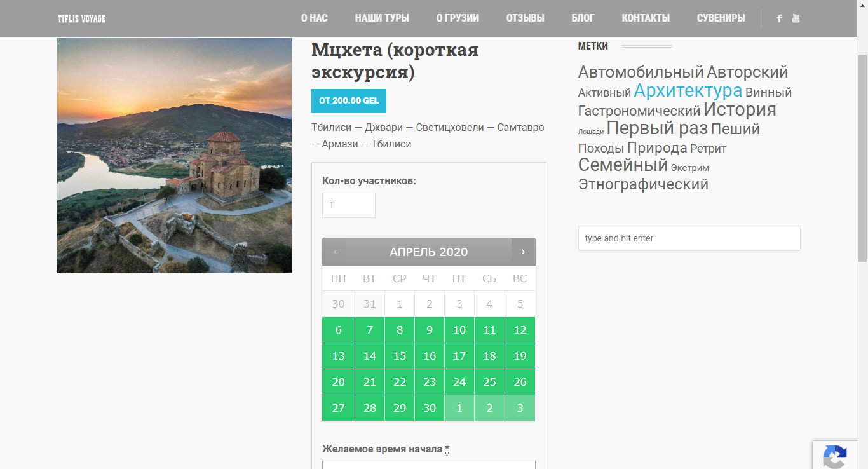Click the Tiflis Voyage logo
Screen dimensions: 868x469
tap(81, 18)
